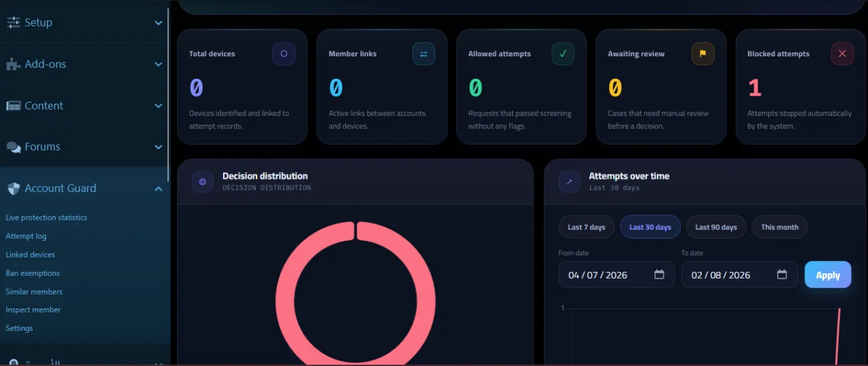Click the Allowed attempts checkmark icon
This screenshot has width=868, height=366.
tap(563, 54)
